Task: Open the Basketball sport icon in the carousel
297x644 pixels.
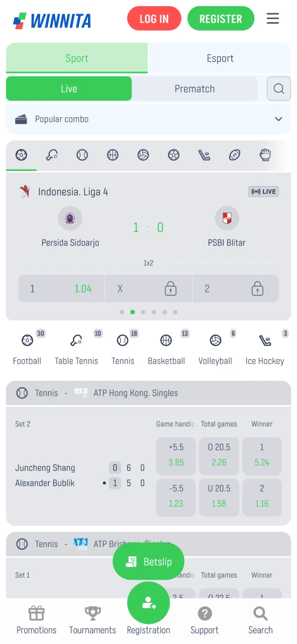Action: 113,155
